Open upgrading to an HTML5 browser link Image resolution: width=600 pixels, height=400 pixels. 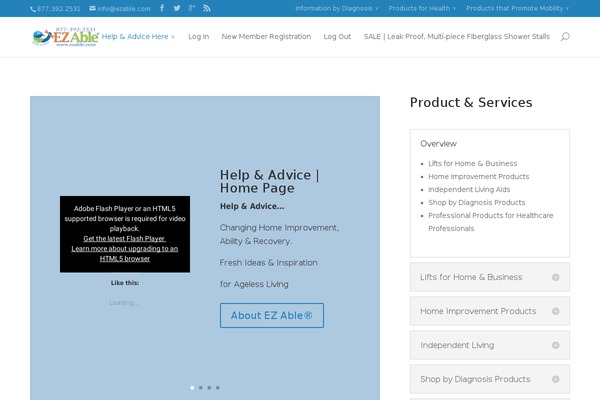point(124,253)
